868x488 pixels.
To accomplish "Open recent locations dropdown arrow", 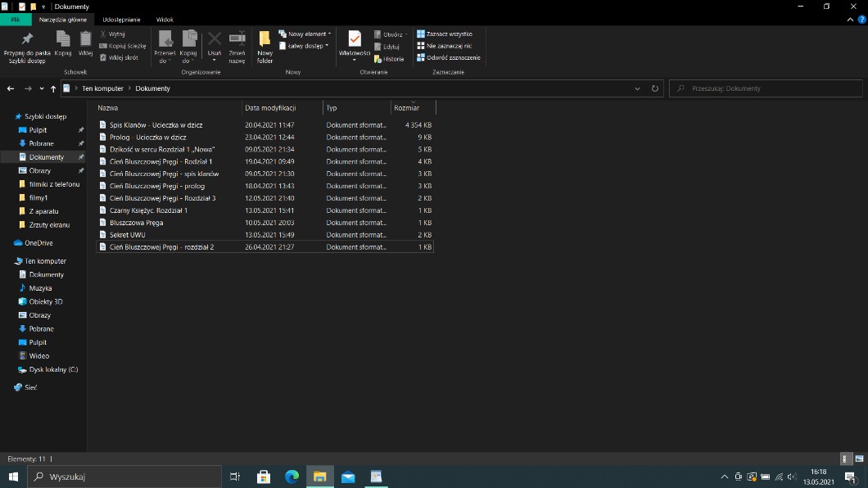I will point(41,88).
